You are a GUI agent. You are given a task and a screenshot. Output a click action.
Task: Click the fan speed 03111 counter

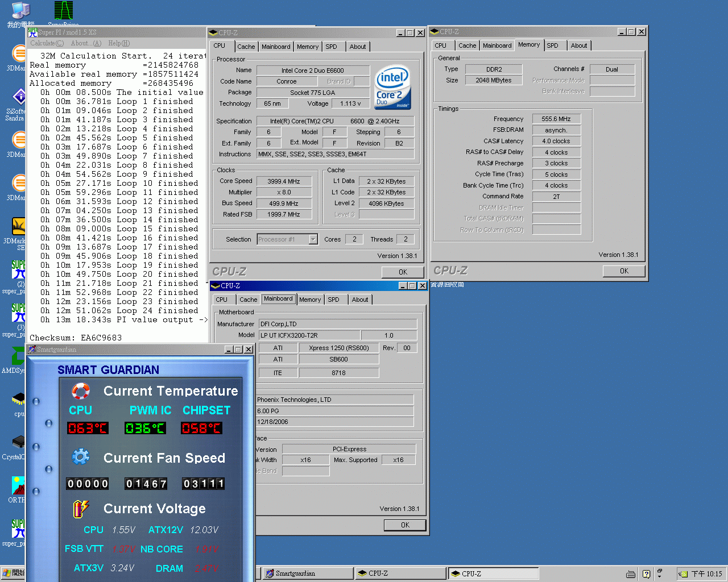pyautogui.click(x=203, y=484)
